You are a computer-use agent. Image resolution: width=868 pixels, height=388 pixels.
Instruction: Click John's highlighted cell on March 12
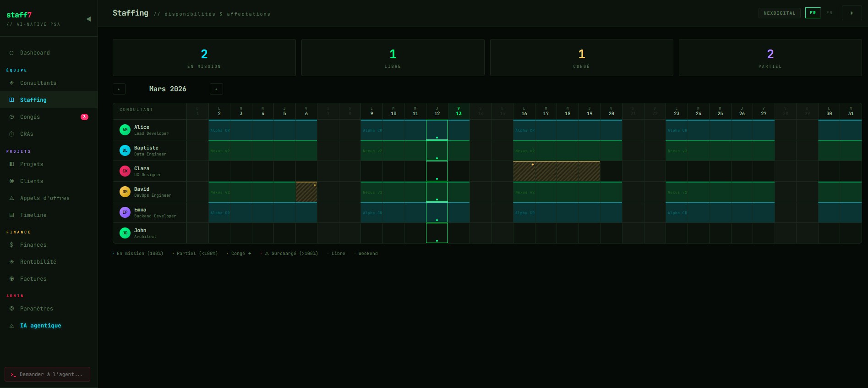[x=437, y=233]
